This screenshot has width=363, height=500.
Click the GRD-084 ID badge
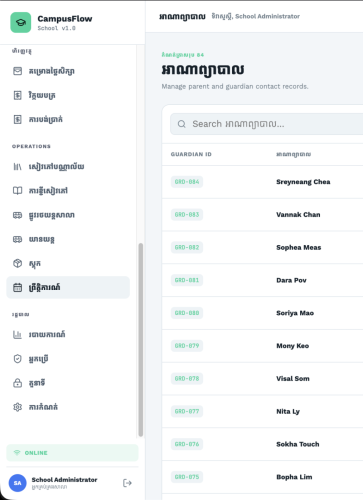click(x=187, y=182)
